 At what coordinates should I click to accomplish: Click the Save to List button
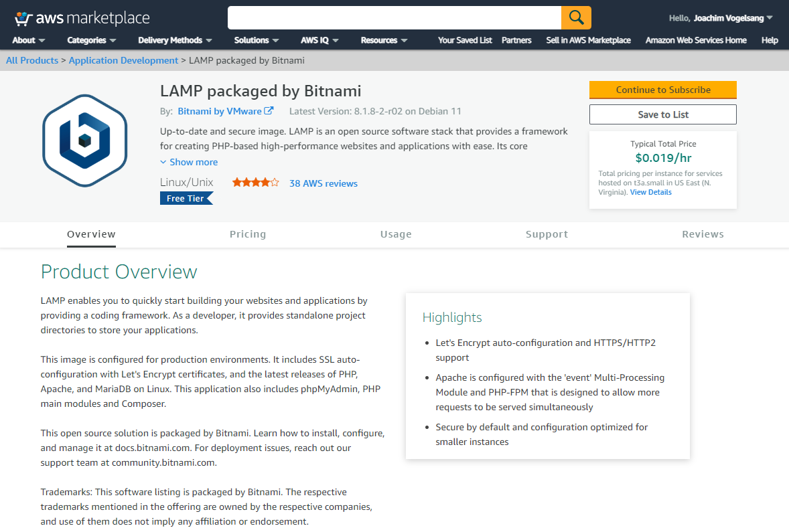click(662, 114)
